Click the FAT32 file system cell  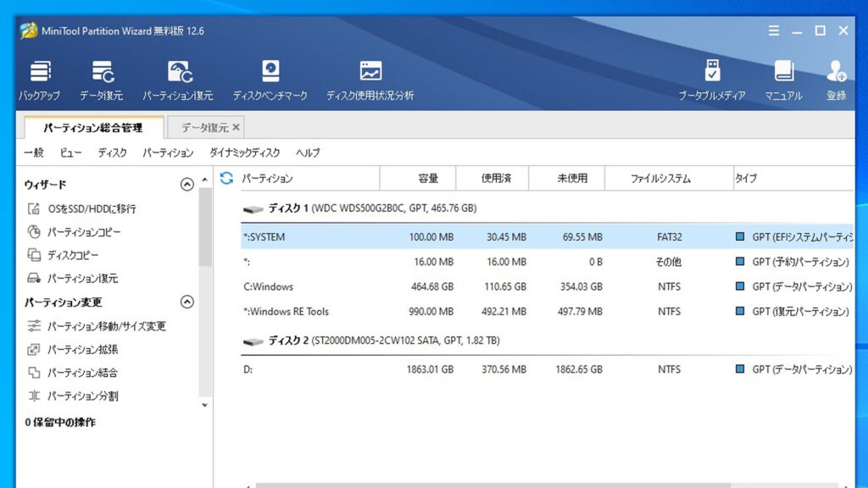click(x=670, y=237)
